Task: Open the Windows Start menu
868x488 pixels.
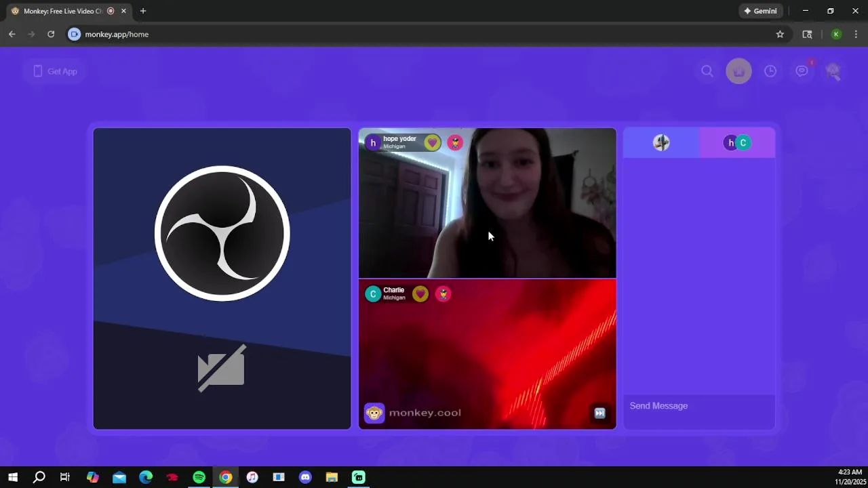Action: click(13, 477)
